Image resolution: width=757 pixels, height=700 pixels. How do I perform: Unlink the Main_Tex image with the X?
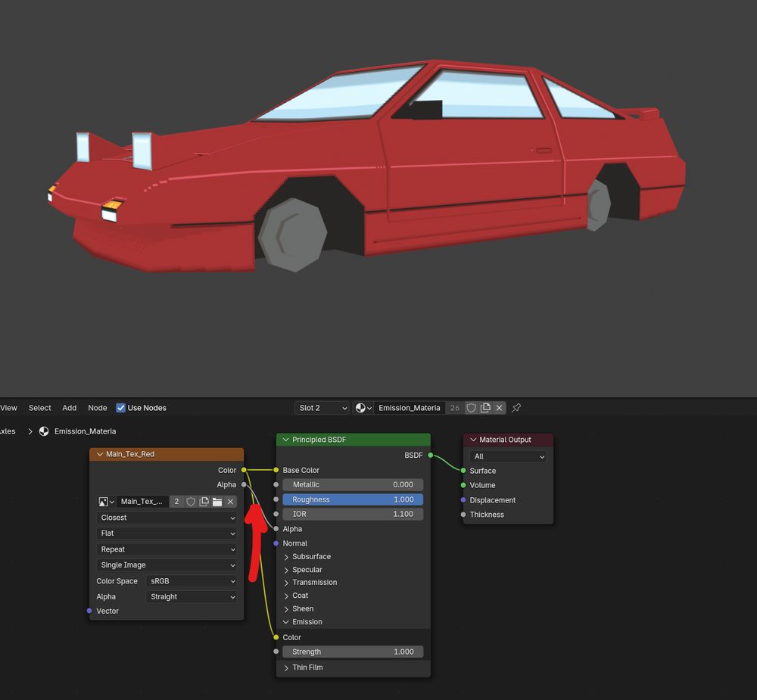pyautogui.click(x=230, y=502)
